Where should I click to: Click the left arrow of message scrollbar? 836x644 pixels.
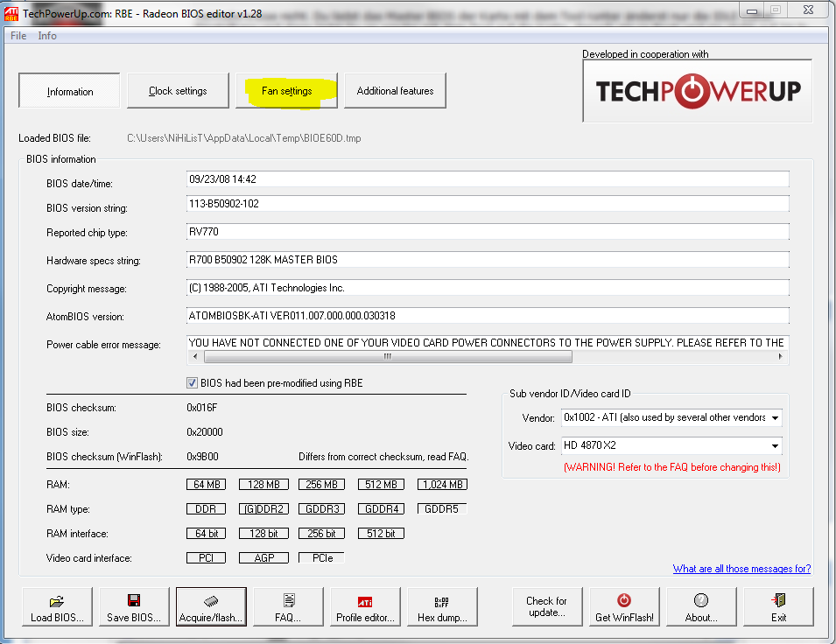pos(195,357)
